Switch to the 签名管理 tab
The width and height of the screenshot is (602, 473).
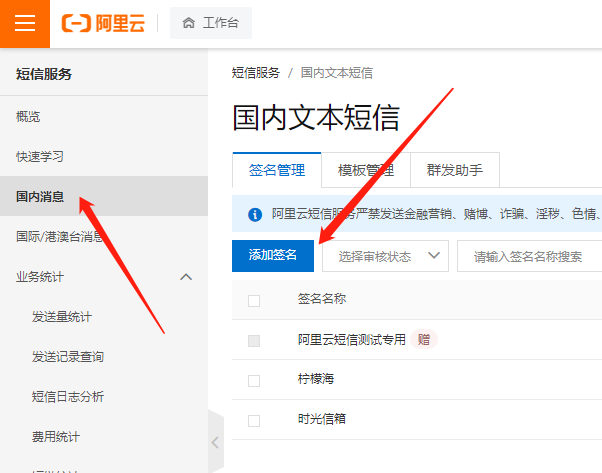point(277,170)
